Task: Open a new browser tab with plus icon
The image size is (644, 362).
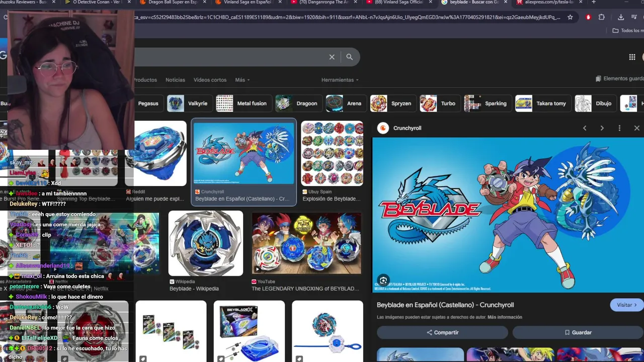Action: [x=593, y=2]
